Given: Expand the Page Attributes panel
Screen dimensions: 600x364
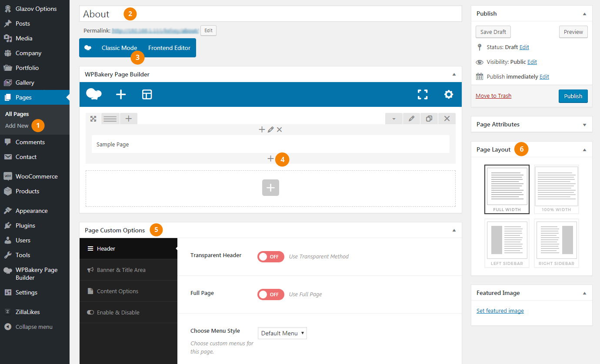Looking at the screenshot, I should click(x=584, y=125).
